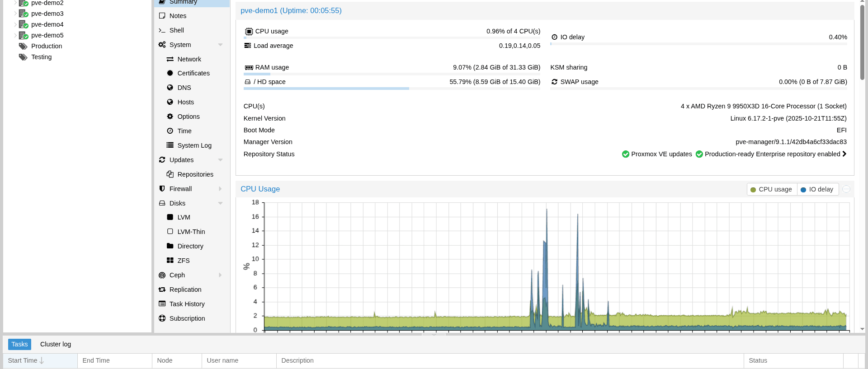Open the Task History menu item
The width and height of the screenshot is (868, 369).
(x=192, y=304)
